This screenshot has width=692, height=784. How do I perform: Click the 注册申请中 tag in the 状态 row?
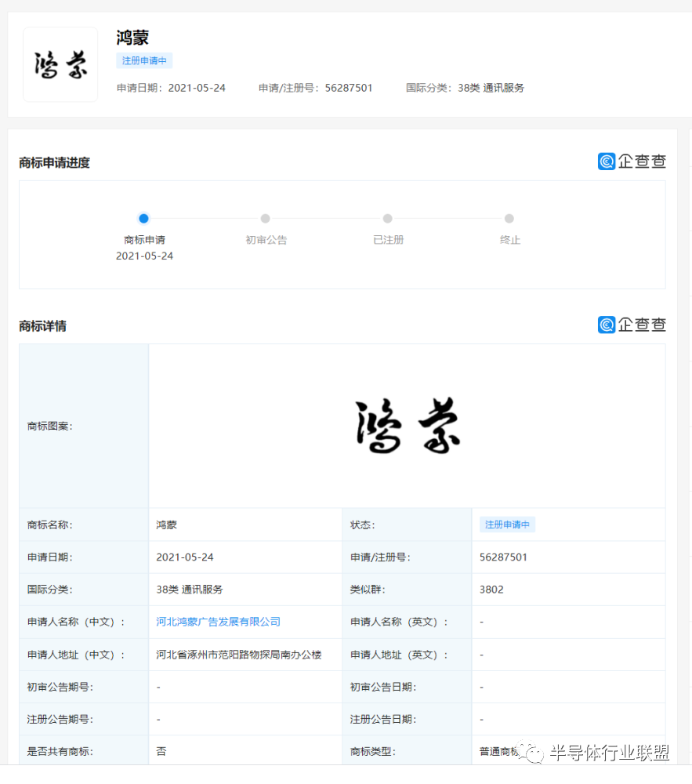click(507, 524)
